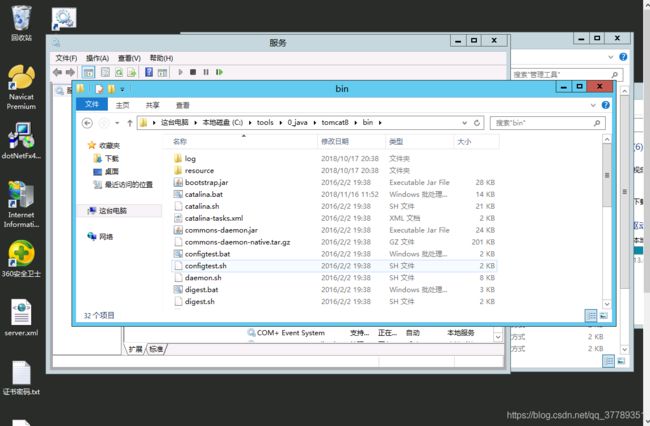Switch to Extended tab in Services

click(135, 349)
